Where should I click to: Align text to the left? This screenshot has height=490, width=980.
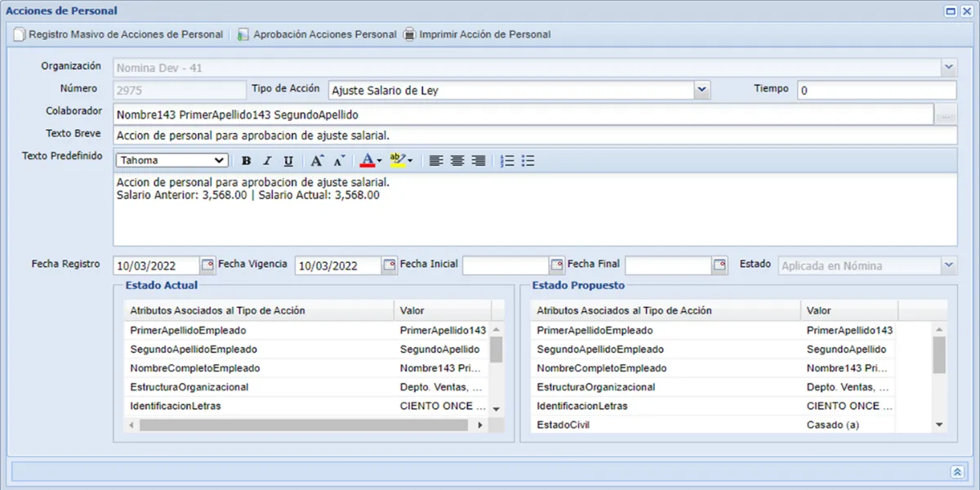[x=436, y=161]
